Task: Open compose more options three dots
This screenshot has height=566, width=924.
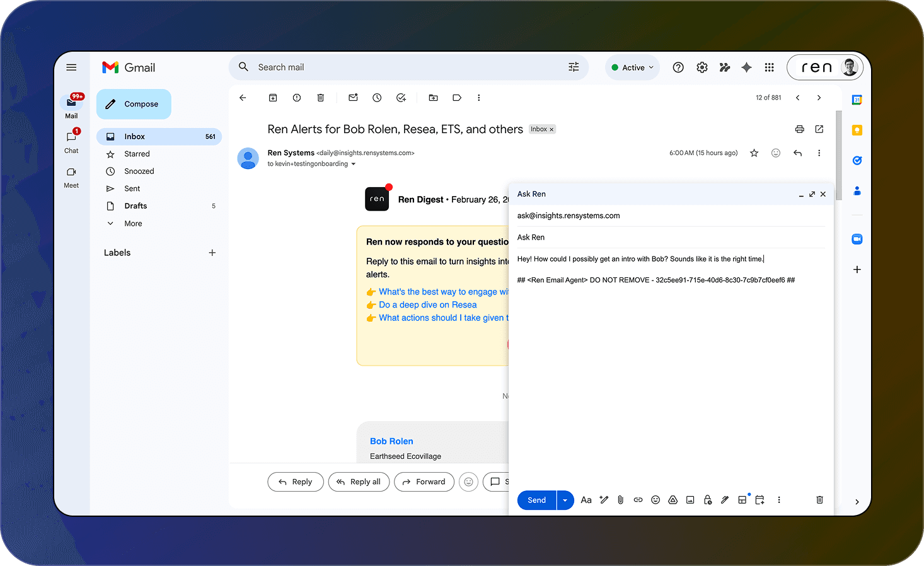Action: (x=779, y=500)
